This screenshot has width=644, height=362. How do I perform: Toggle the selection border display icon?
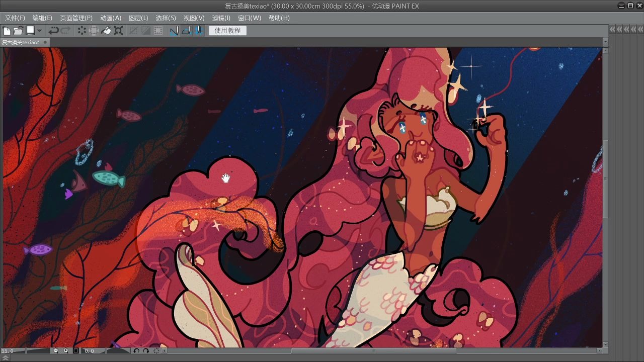click(x=158, y=31)
